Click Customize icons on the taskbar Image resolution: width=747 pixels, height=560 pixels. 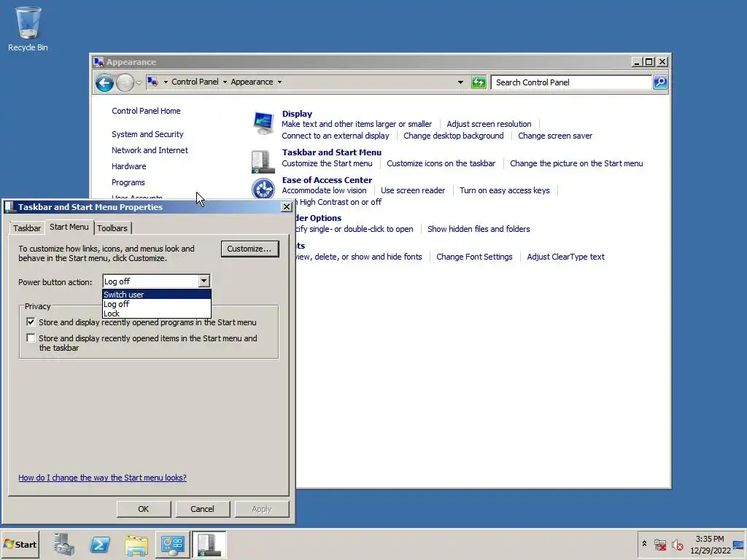click(441, 163)
